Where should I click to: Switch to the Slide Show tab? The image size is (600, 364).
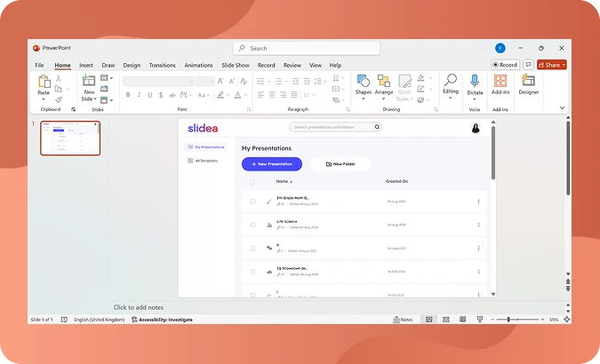click(x=236, y=66)
